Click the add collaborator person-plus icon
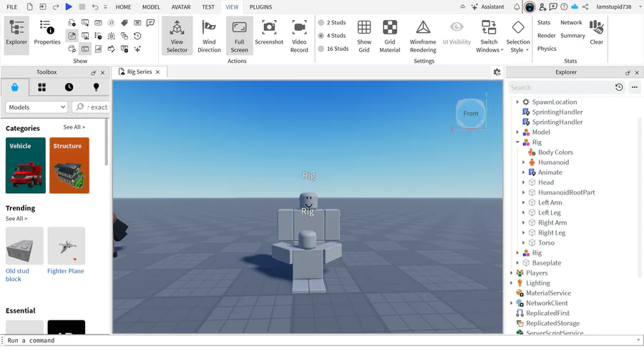This screenshot has height=362, width=644. point(542,6)
